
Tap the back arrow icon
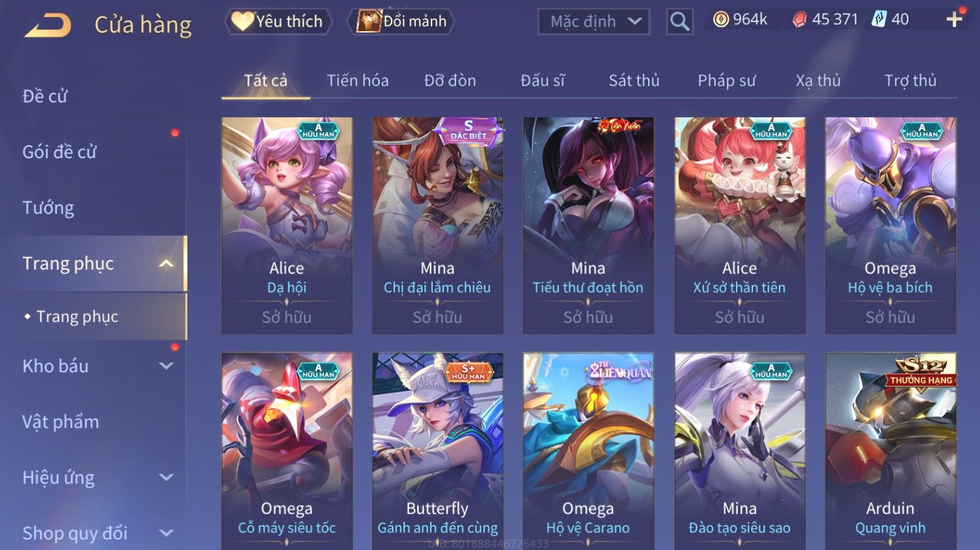(x=48, y=25)
